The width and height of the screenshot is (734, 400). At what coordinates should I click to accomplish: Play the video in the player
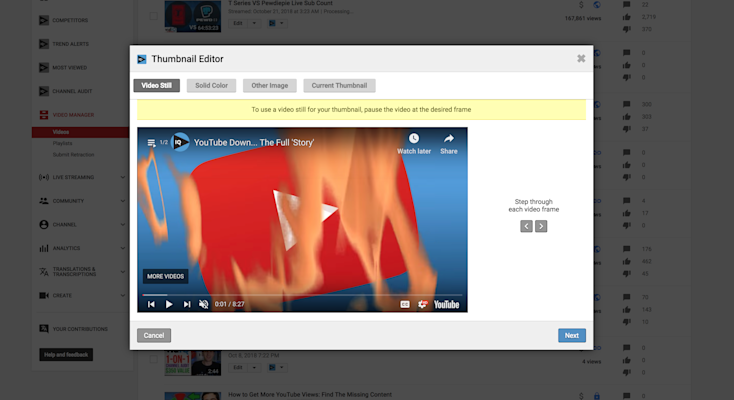(x=169, y=304)
